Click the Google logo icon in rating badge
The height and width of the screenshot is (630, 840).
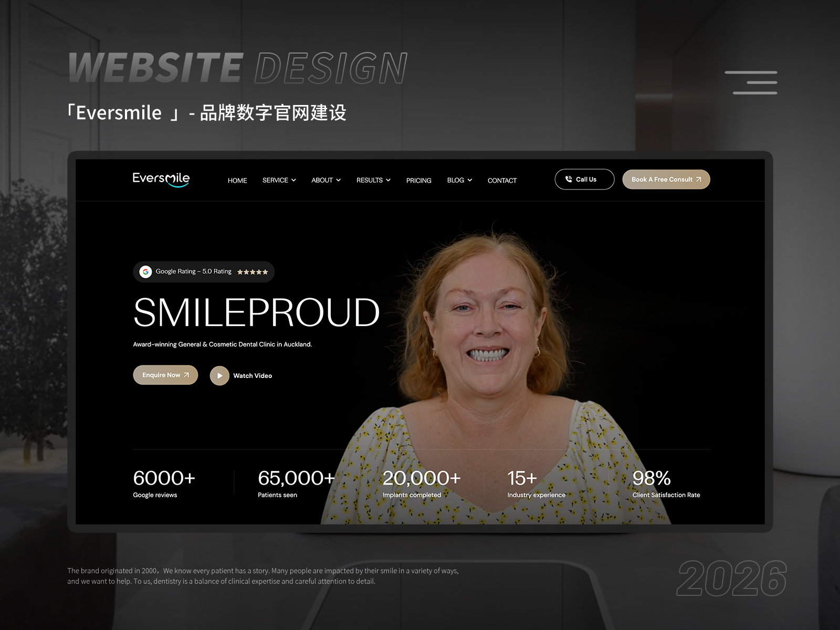pos(145,271)
